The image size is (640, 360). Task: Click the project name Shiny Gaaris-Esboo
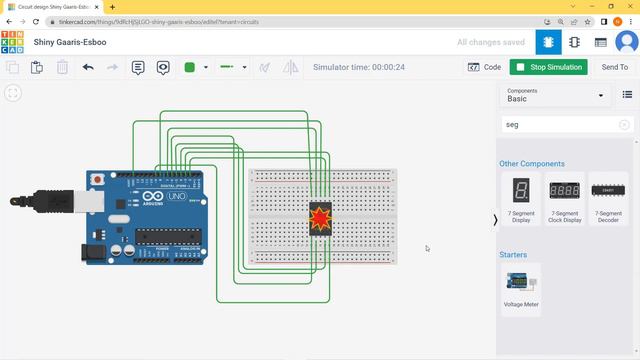(x=70, y=42)
